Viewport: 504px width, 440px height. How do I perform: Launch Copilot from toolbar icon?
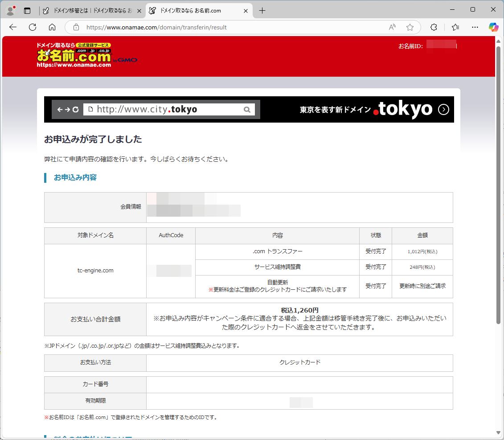[x=493, y=27]
